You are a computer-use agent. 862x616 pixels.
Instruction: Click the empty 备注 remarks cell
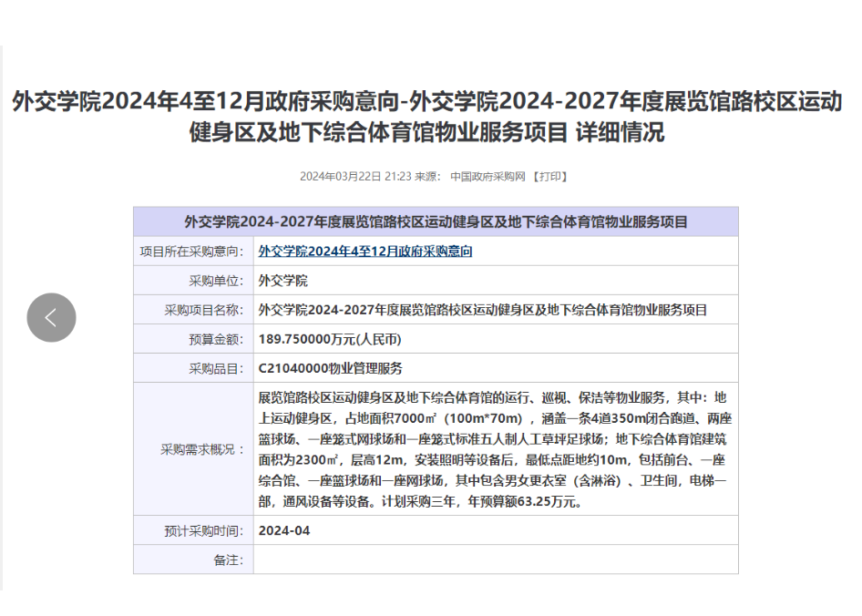click(x=495, y=560)
